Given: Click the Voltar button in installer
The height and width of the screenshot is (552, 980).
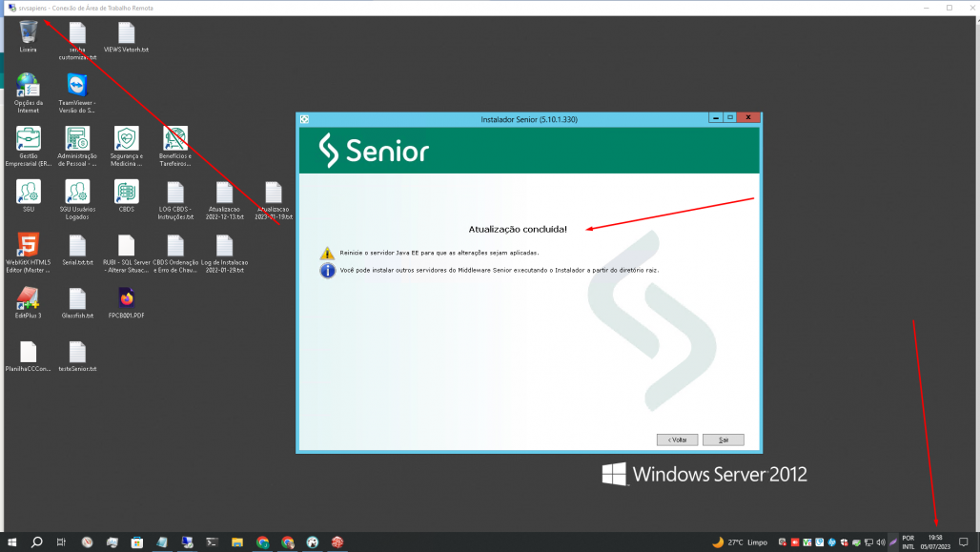Looking at the screenshot, I should click(677, 440).
